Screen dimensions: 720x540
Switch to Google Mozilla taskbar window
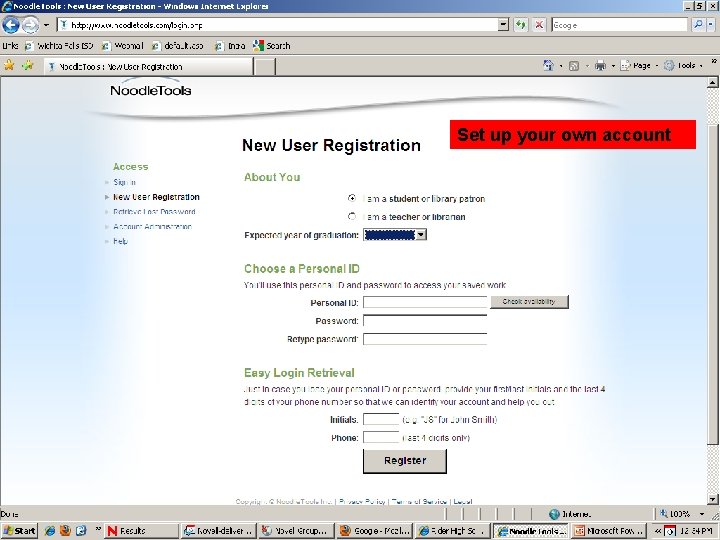375,531
